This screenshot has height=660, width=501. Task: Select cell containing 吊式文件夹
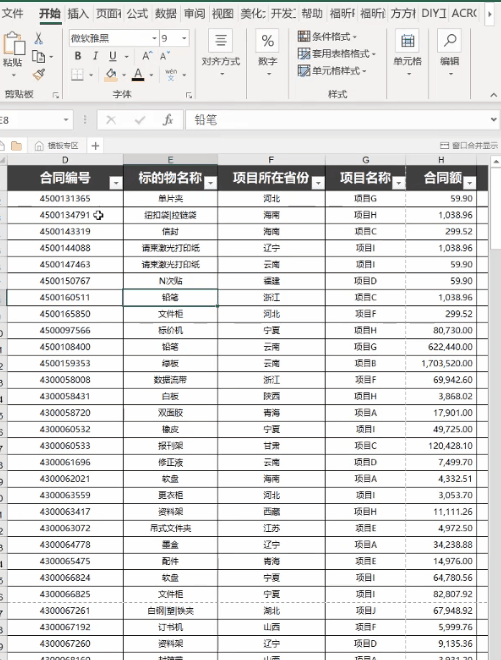171,528
